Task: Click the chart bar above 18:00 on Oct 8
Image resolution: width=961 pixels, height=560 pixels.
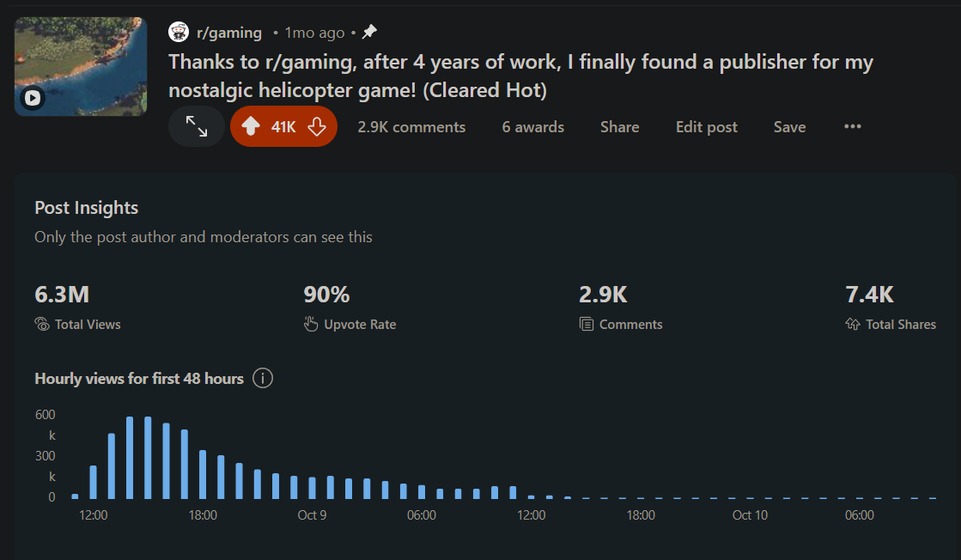Action: coord(203,474)
